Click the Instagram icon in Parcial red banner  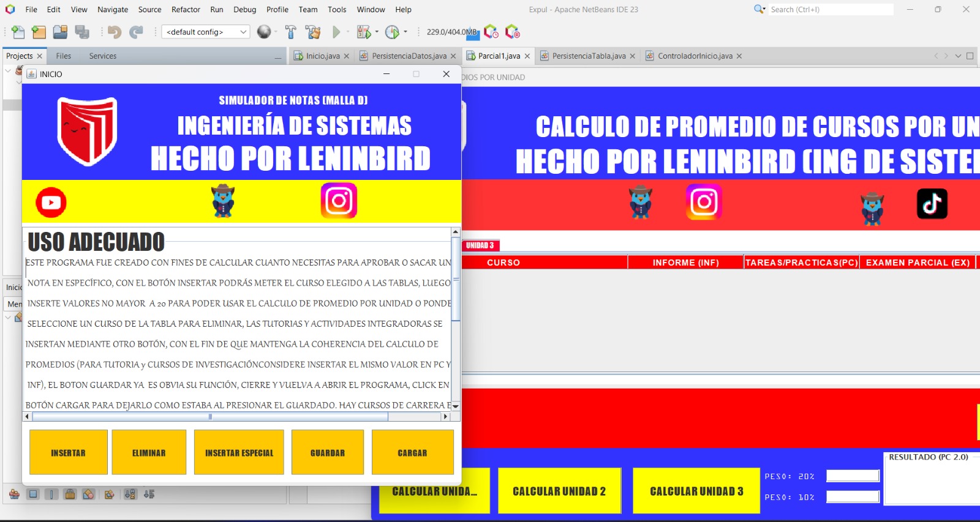point(704,201)
